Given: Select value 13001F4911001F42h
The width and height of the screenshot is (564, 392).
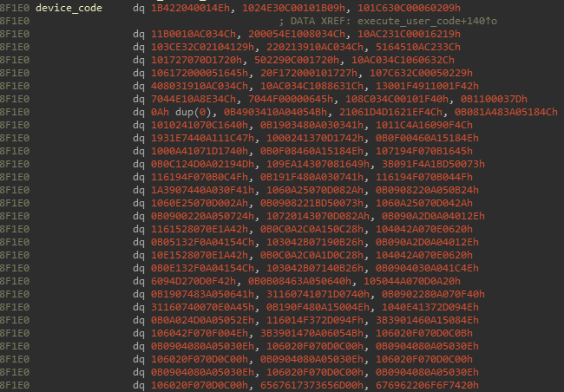Looking at the screenshot, I should click(427, 86).
